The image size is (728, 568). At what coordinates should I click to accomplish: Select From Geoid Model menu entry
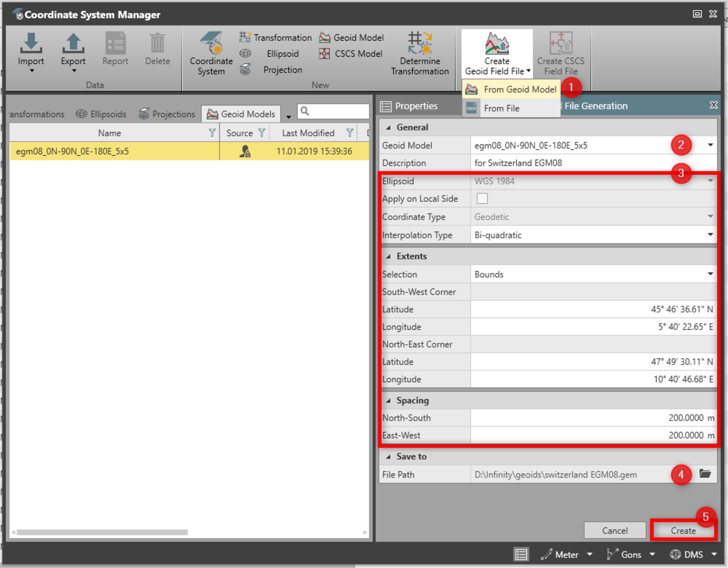(511, 89)
